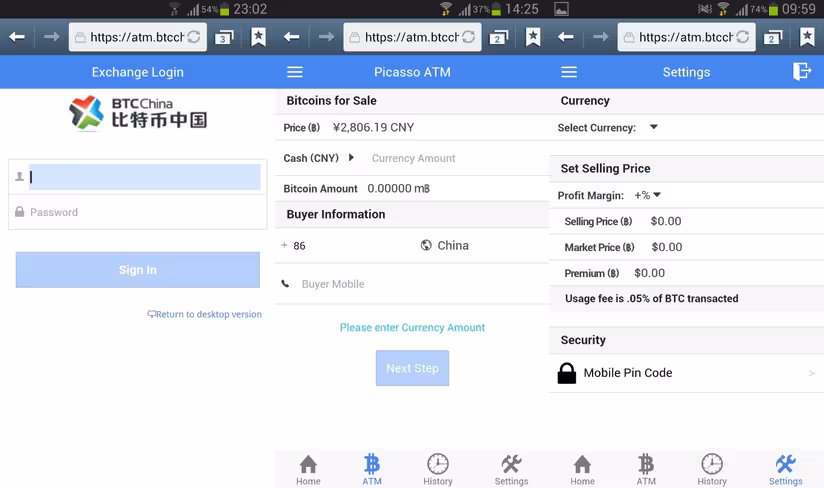Click price value ¥2,806.19 CNY
Image resolution: width=824 pixels, height=488 pixels.
coord(374,128)
